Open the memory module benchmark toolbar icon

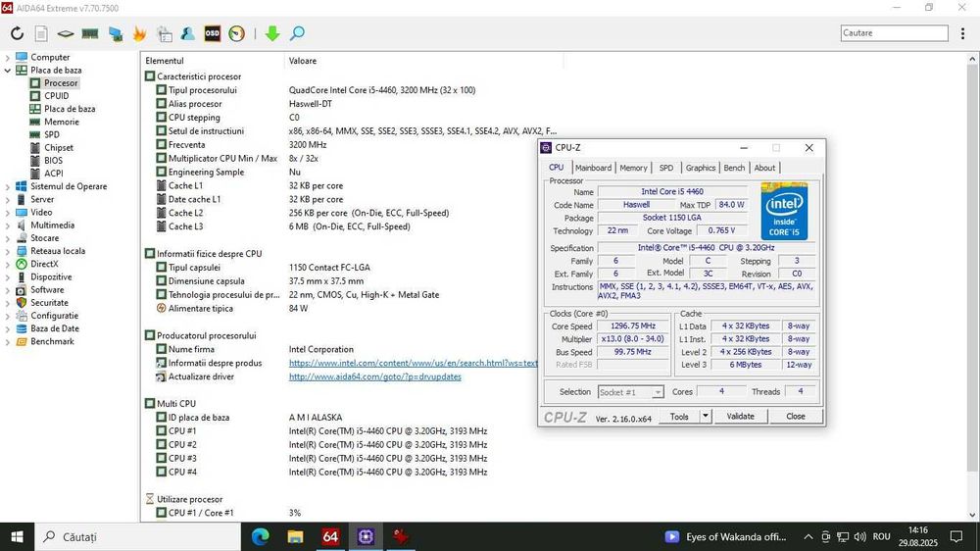coord(90,33)
